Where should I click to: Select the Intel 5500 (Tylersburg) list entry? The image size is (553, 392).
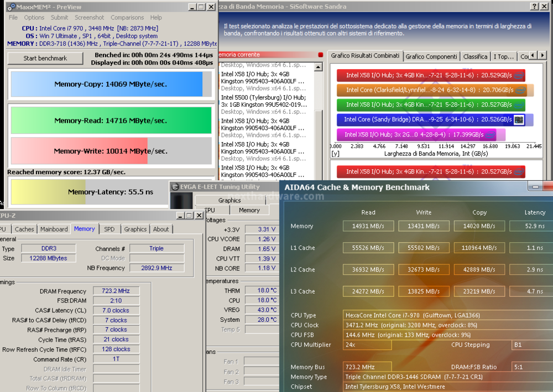pyautogui.click(x=264, y=104)
